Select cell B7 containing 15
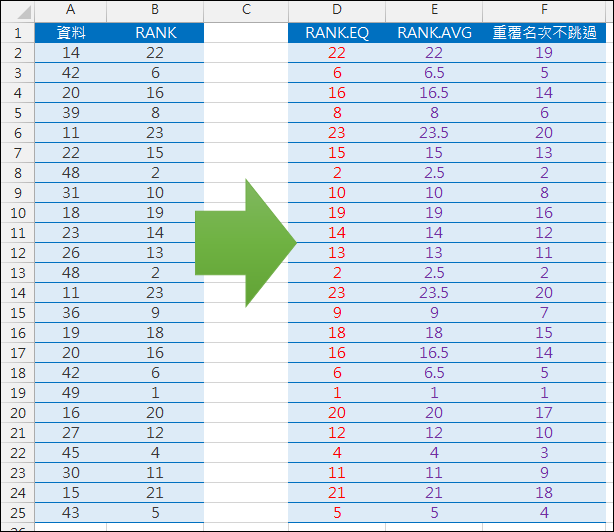Screen dimensions: 614x532 coord(155,153)
